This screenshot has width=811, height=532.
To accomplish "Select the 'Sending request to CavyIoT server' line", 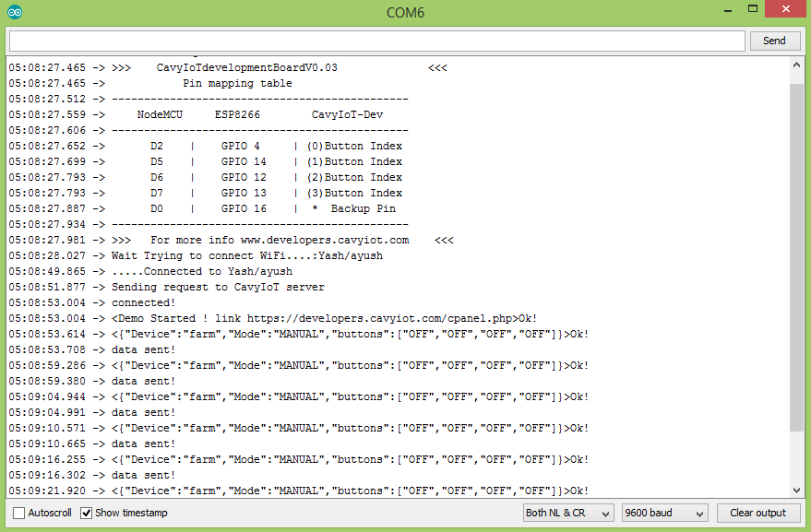I will [x=218, y=287].
